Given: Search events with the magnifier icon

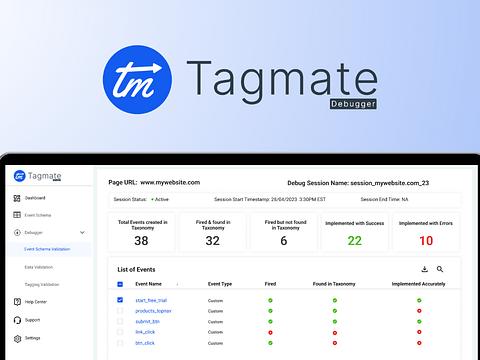Looking at the screenshot, I should (x=440, y=269).
